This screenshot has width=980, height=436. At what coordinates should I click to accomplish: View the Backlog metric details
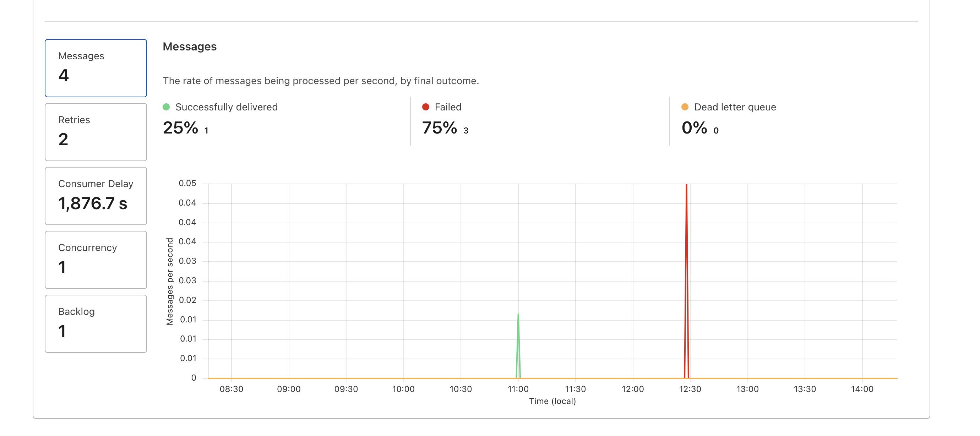click(96, 323)
